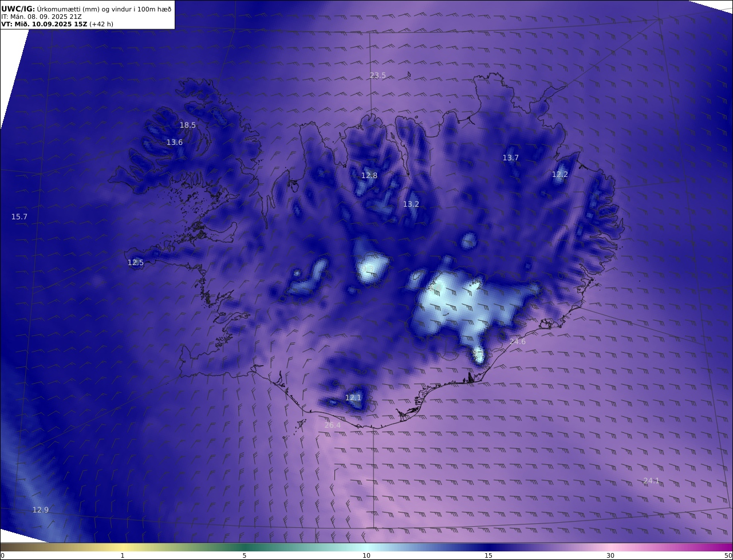The width and height of the screenshot is (733, 560).
Task: Click the 12.5 value label
Action: [x=136, y=262]
